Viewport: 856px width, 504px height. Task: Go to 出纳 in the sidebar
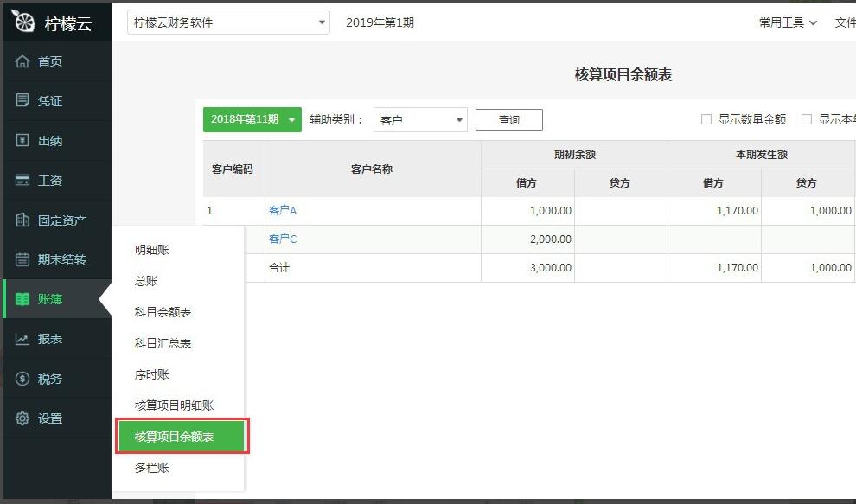pyautogui.click(x=57, y=140)
